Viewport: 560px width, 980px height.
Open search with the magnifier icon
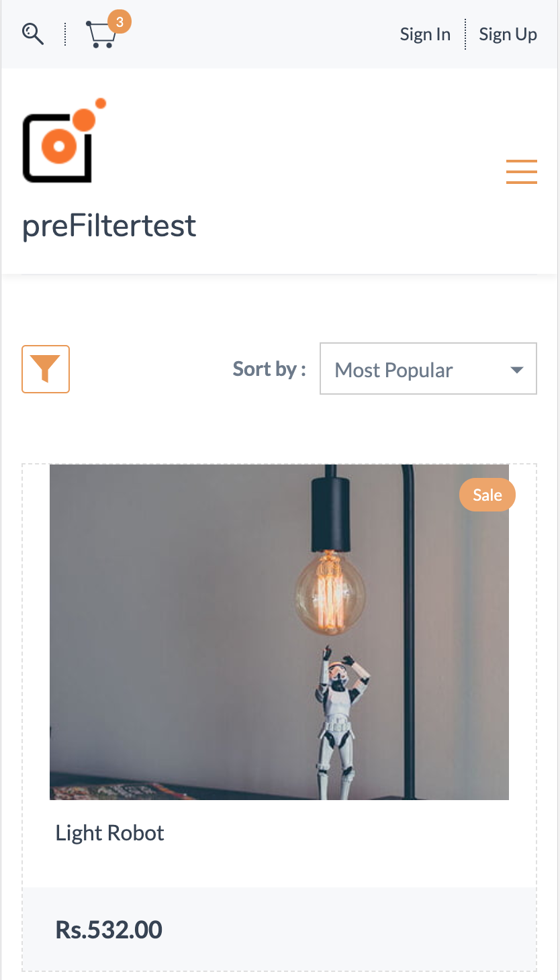tap(32, 34)
